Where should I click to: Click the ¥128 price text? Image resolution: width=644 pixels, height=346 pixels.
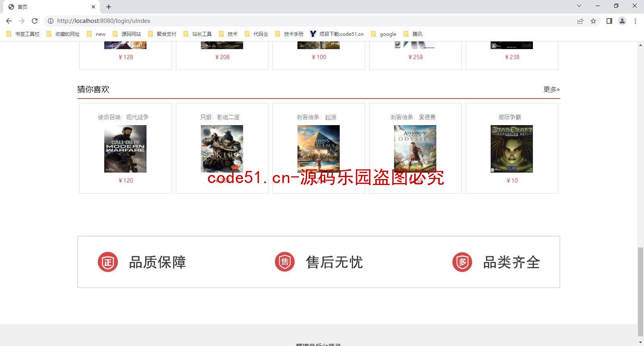pyautogui.click(x=126, y=57)
